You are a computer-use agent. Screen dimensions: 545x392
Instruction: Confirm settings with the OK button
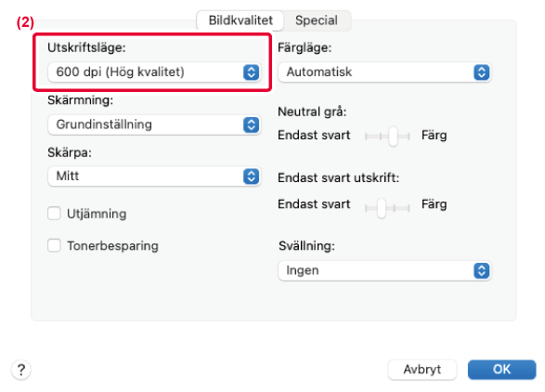click(501, 370)
